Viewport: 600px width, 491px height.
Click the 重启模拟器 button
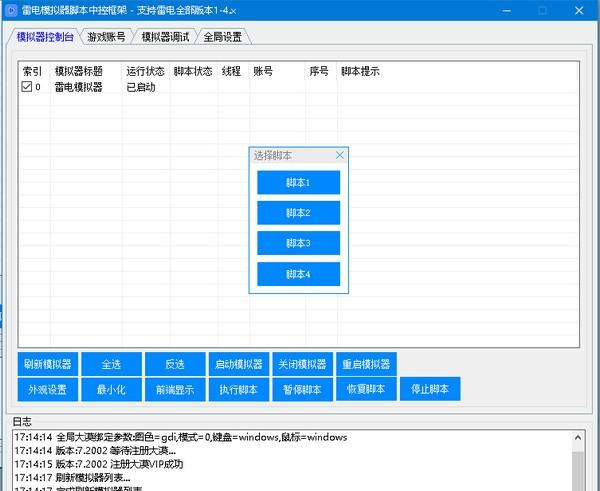click(366, 364)
